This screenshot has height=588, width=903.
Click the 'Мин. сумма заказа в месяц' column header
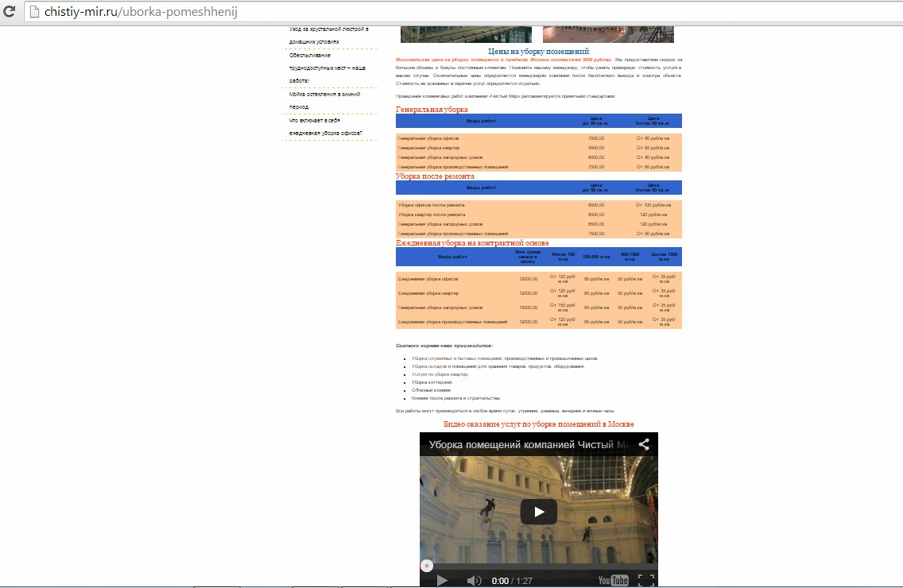pyautogui.click(x=528, y=257)
